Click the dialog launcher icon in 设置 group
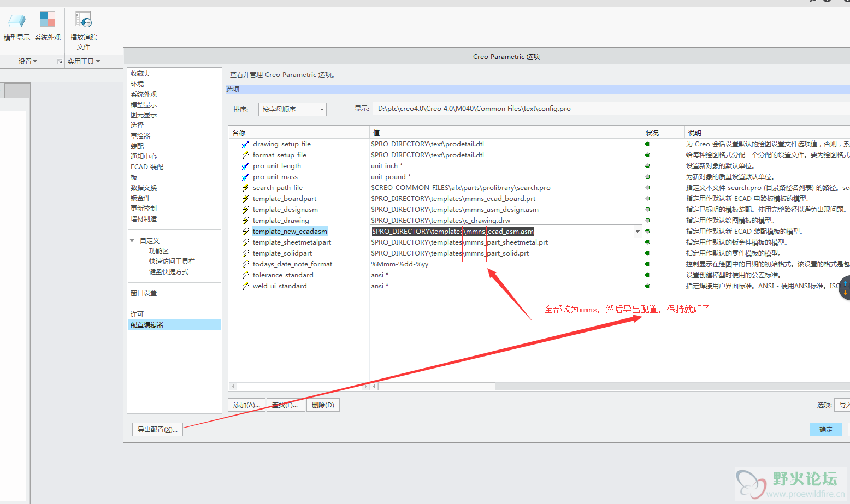 click(x=60, y=62)
